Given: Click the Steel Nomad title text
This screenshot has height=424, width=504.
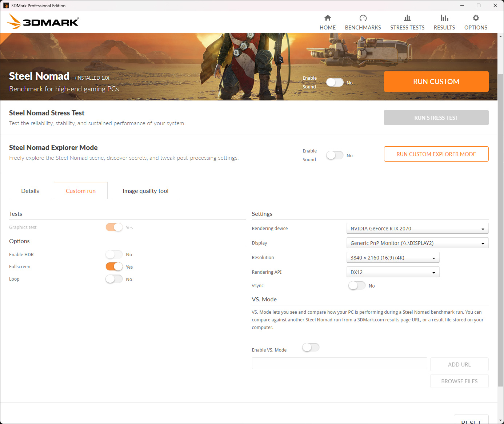Looking at the screenshot, I should pyautogui.click(x=39, y=76).
